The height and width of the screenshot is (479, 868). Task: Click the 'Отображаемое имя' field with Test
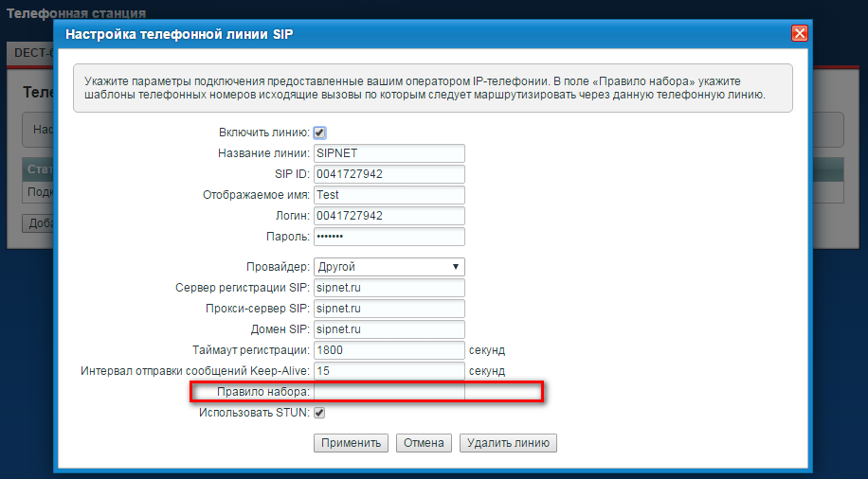389,195
